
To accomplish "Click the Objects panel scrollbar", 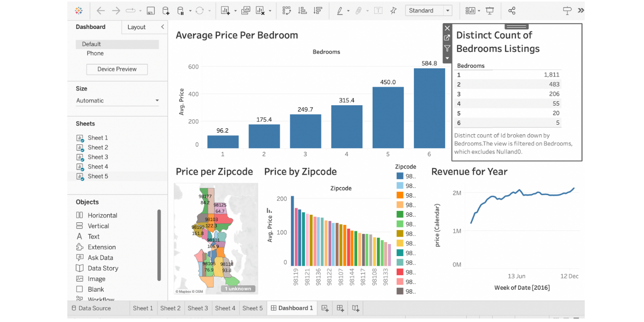I will tap(159, 245).
